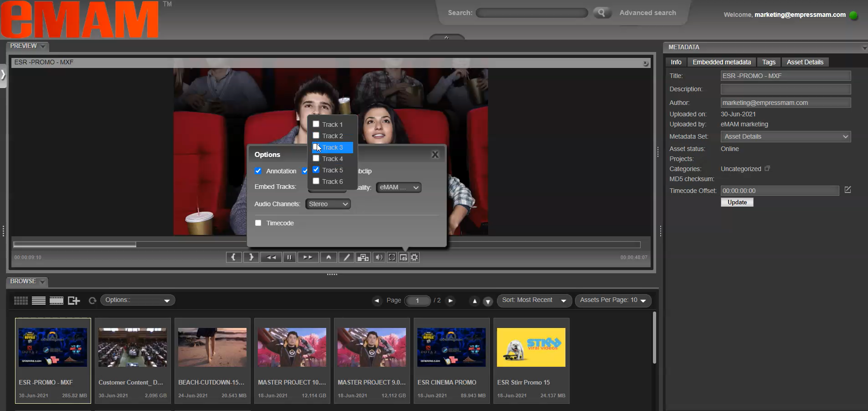Enable the Track 1 checkbox
The width and height of the screenshot is (868, 411).
coord(316,124)
